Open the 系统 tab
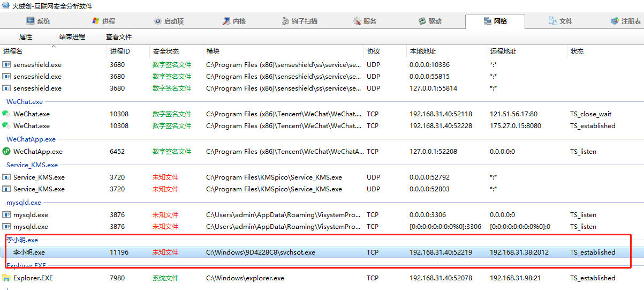644x290 pixels. click(37, 21)
